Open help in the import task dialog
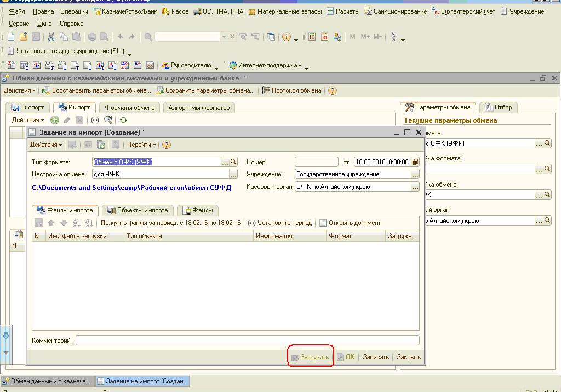 [x=167, y=145]
